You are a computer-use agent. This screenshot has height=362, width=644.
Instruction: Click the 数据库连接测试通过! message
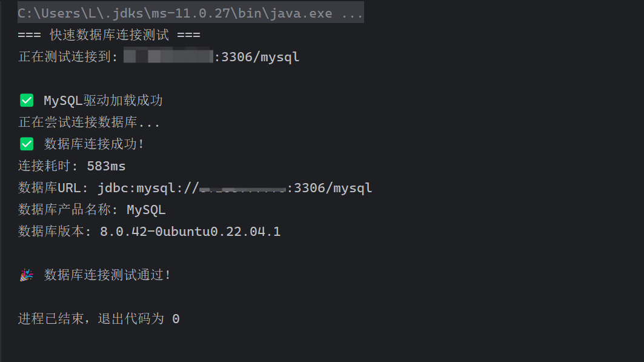(x=108, y=275)
